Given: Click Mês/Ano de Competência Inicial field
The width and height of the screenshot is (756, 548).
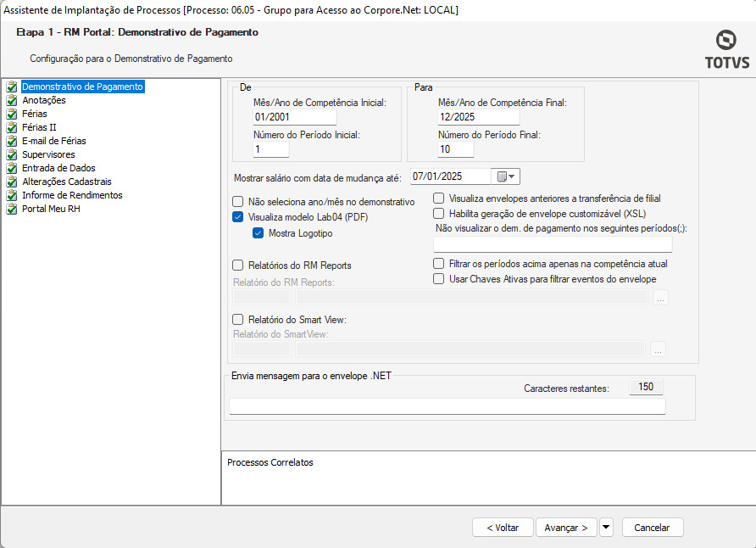Looking at the screenshot, I should click(295, 117).
